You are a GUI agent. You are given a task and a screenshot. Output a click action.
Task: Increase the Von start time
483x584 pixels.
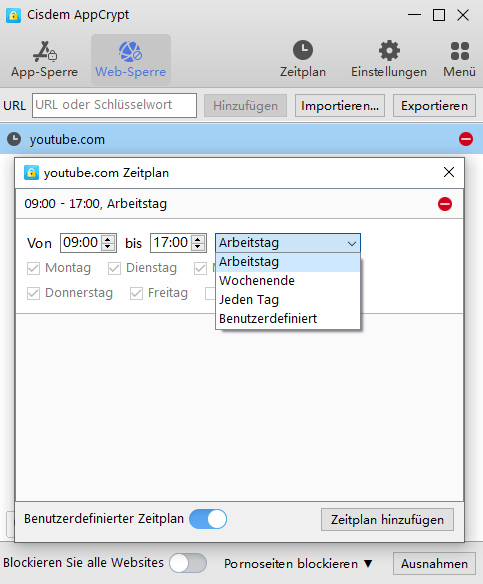tap(108, 239)
